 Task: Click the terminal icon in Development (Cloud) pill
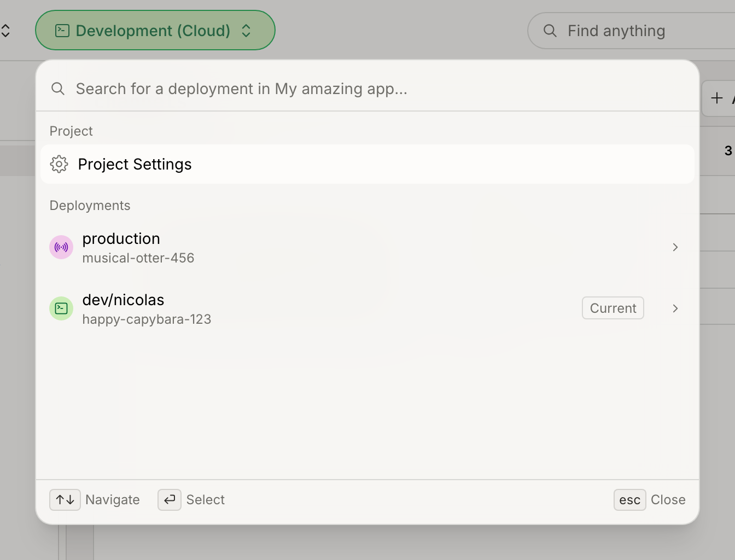[62, 31]
